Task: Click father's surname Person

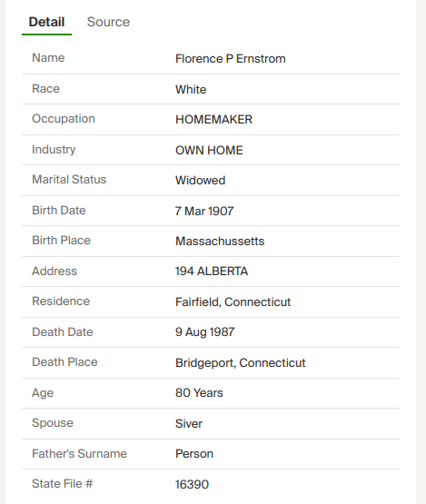Action: click(x=194, y=453)
